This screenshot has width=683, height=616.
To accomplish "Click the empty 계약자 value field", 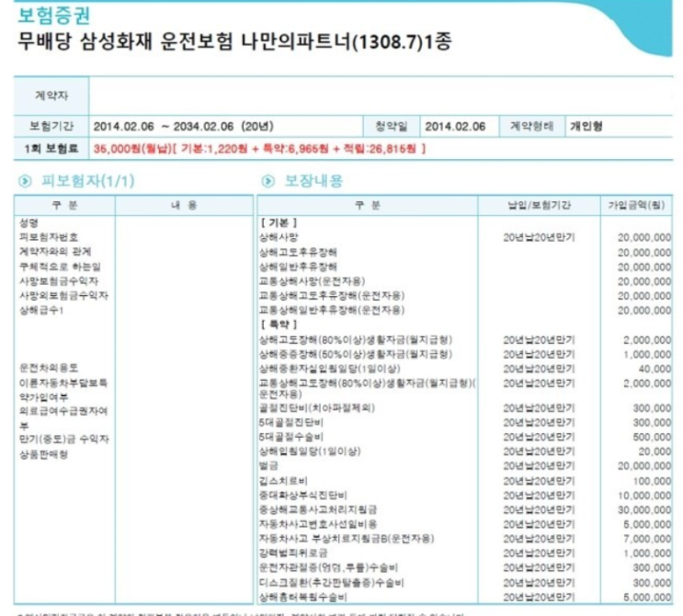I will coord(381,96).
